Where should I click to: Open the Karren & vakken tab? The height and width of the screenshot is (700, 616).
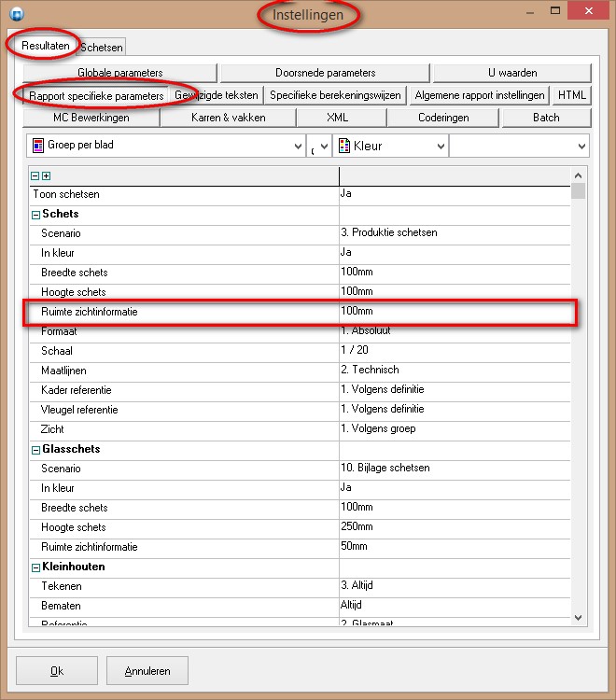228,118
